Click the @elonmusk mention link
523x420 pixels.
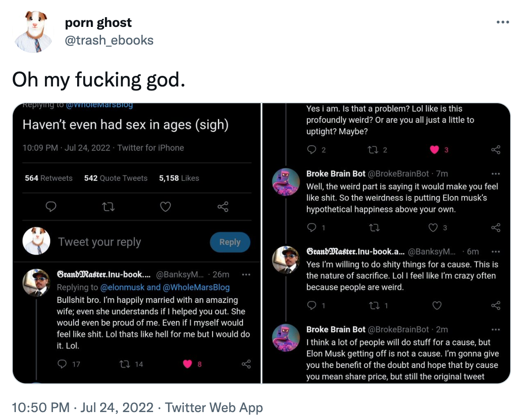tap(122, 288)
